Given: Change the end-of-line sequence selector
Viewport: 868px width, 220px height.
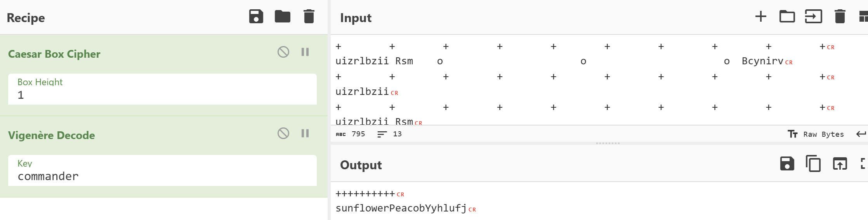Looking at the screenshot, I should click(861, 134).
